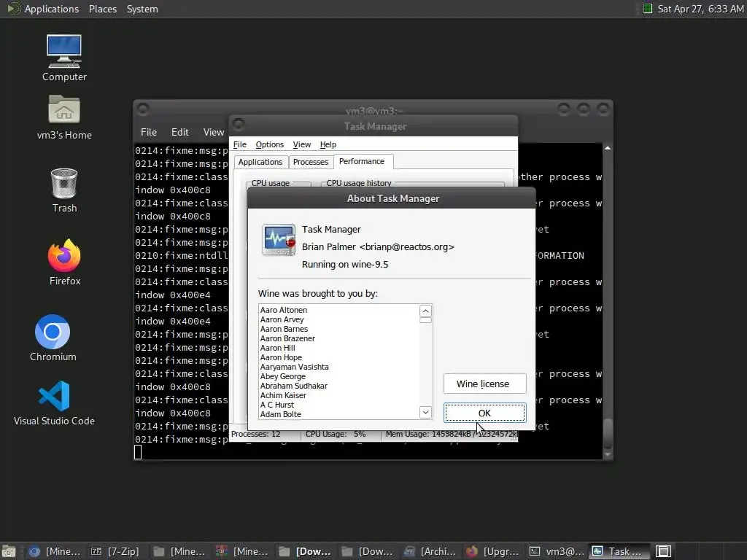Select Achim Kaiser in the list
The width and height of the screenshot is (747, 560).
point(283,395)
